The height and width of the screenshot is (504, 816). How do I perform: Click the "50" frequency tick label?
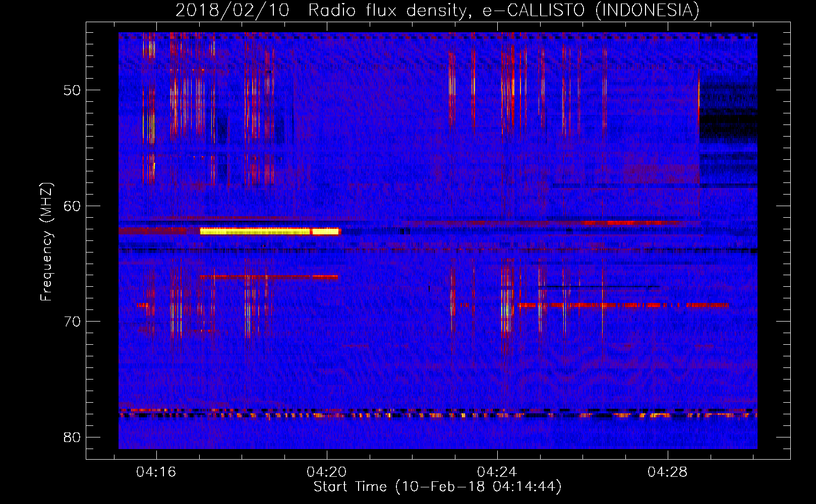pos(72,90)
